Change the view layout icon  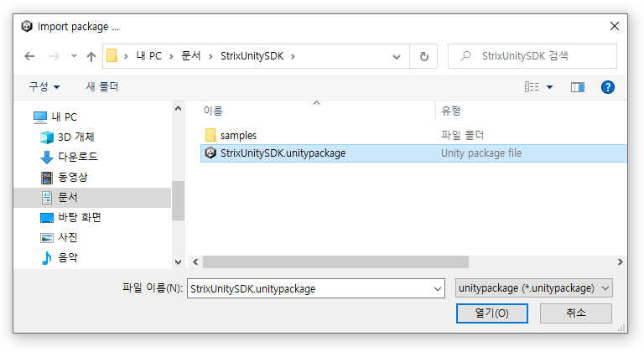(532, 86)
